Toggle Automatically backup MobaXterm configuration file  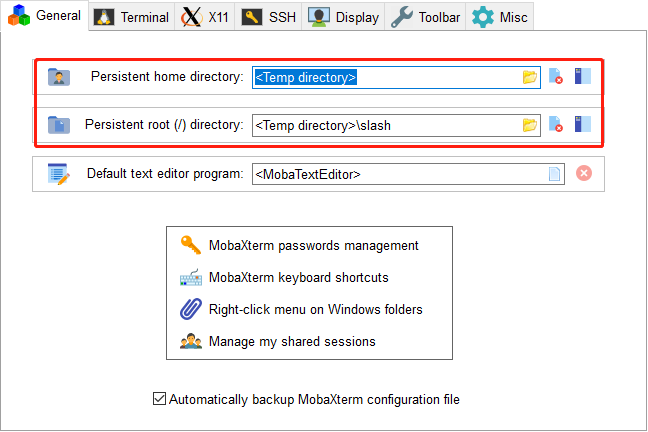(160, 399)
